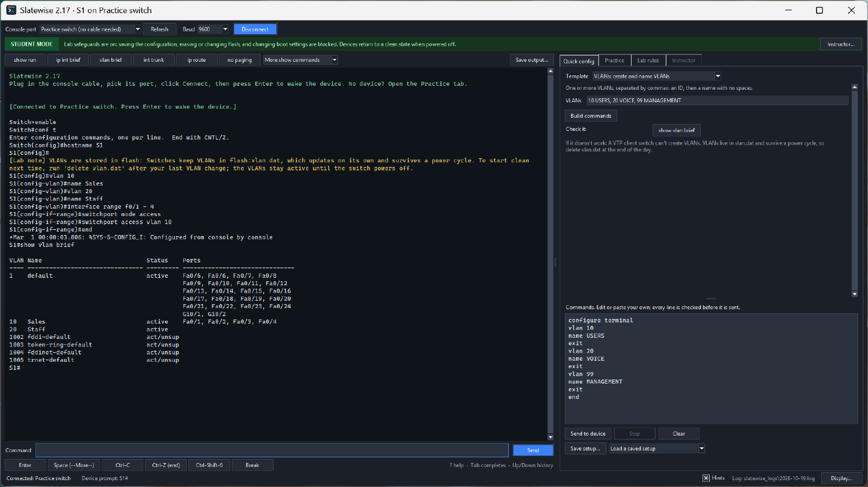
Task: Click the Slatewise app icon in title bar
Action: (x=11, y=10)
